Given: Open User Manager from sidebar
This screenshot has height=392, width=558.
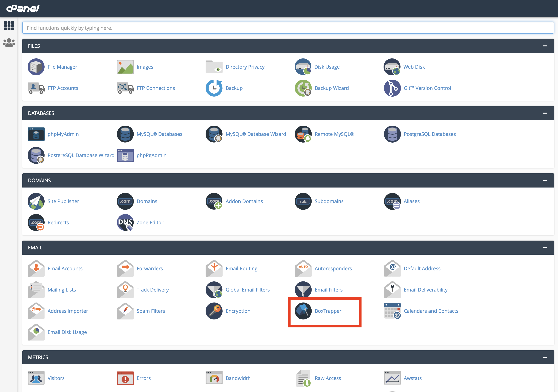Looking at the screenshot, I should [9, 43].
